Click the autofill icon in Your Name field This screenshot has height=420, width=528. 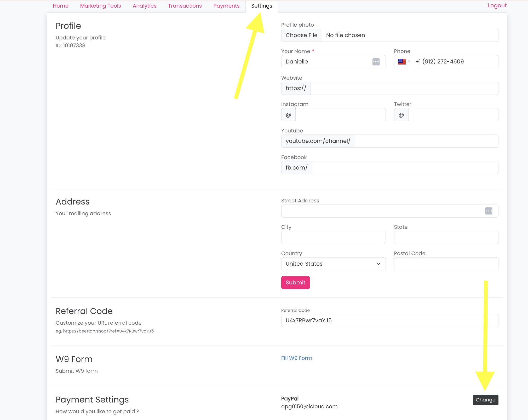[376, 62]
